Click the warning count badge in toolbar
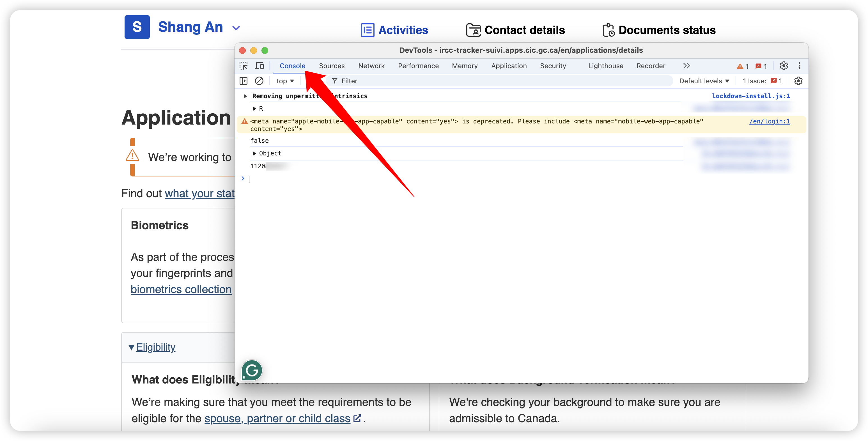The width and height of the screenshot is (868, 441). point(742,66)
